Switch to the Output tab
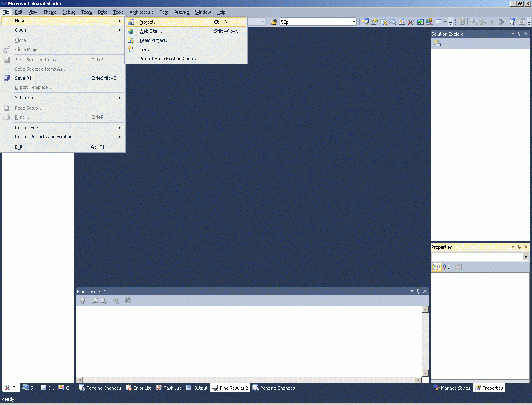 point(196,388)
